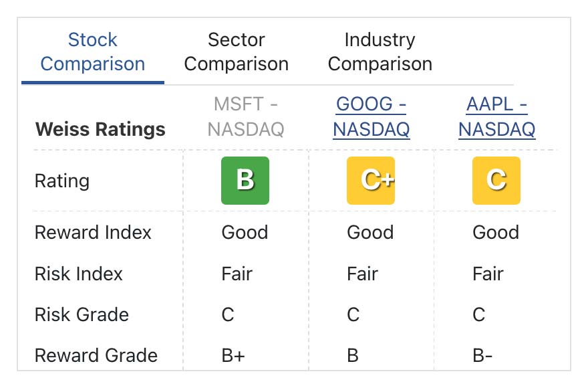
Task: Click the Risk Index row label
Action: [79, 274]
